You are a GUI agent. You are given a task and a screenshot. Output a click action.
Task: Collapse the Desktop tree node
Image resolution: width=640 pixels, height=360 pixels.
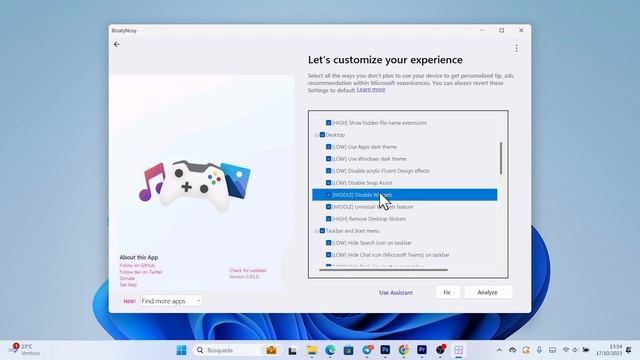point(316,135)
